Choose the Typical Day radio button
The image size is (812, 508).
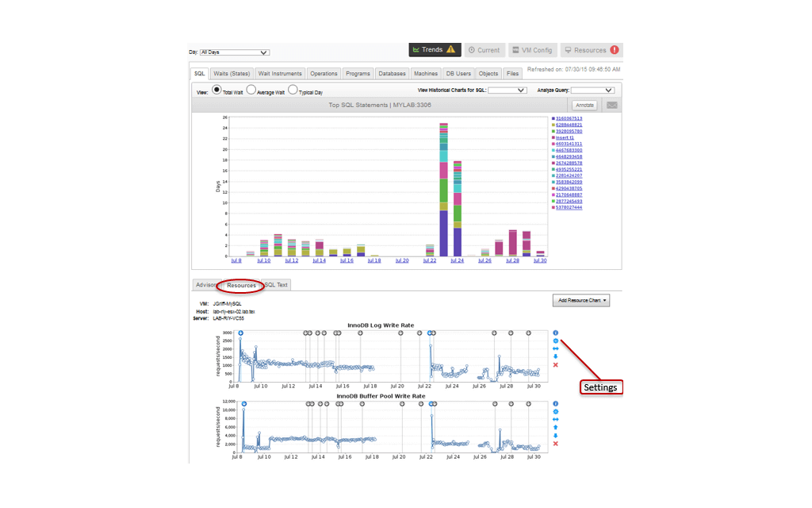click(293, 90)
